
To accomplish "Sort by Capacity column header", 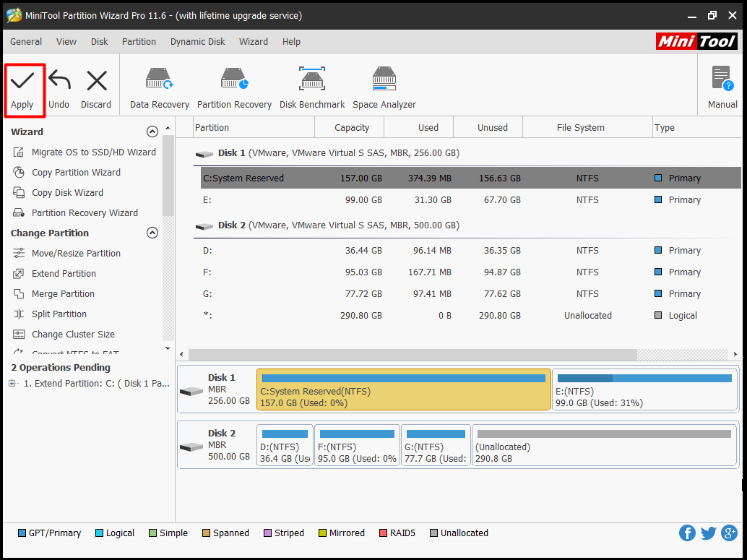I will (352, 128).
